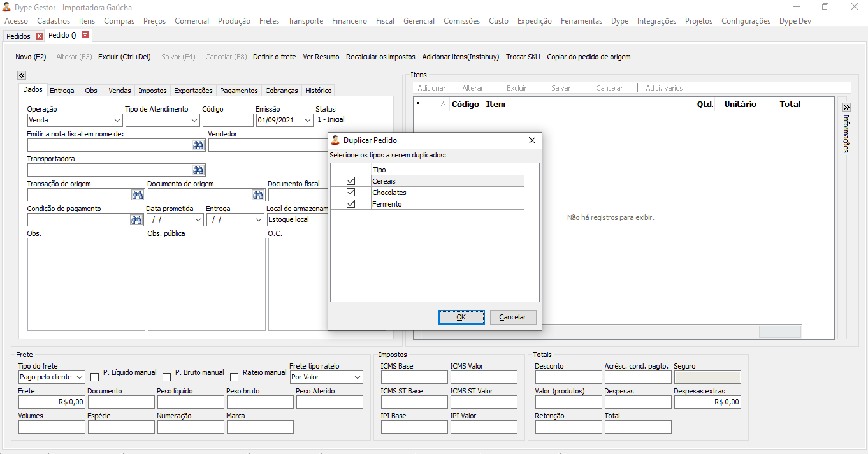Click the Código column header in Itens
The height and width of the screenshot is (454, 868).
tap(465, 105)
